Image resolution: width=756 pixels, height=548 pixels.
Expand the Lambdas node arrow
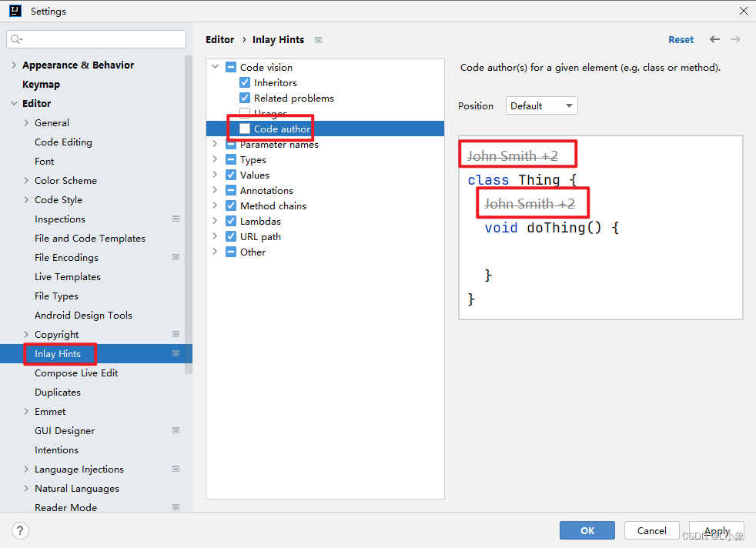click(x=215, y=221)
